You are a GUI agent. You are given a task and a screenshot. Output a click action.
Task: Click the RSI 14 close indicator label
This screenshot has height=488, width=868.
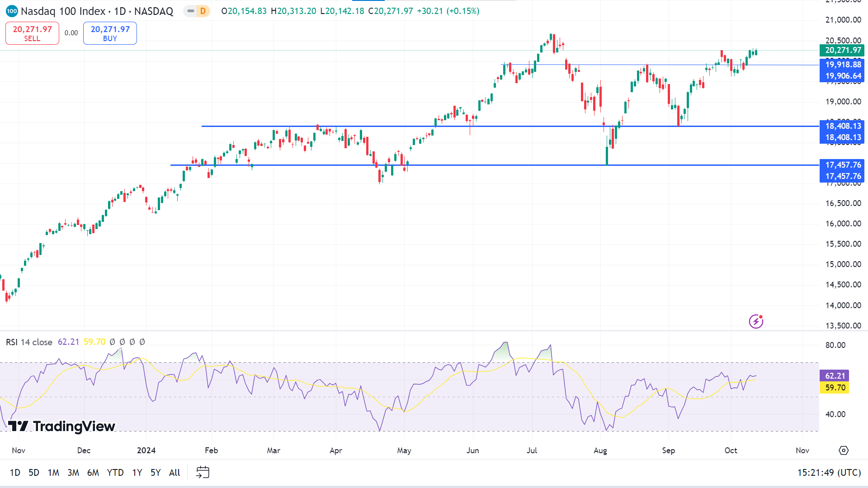pos(29,342)
